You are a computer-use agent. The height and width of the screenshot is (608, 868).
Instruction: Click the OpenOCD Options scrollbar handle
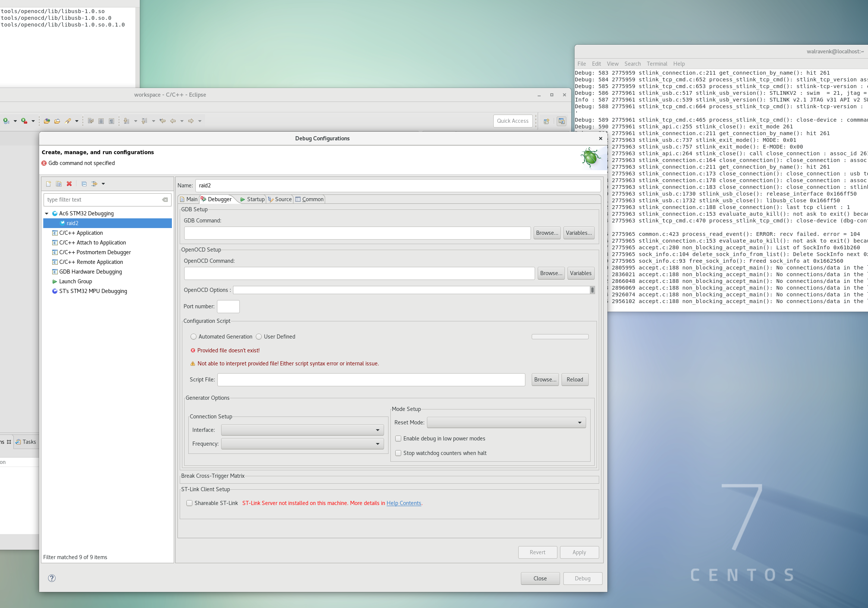(592, 290)
